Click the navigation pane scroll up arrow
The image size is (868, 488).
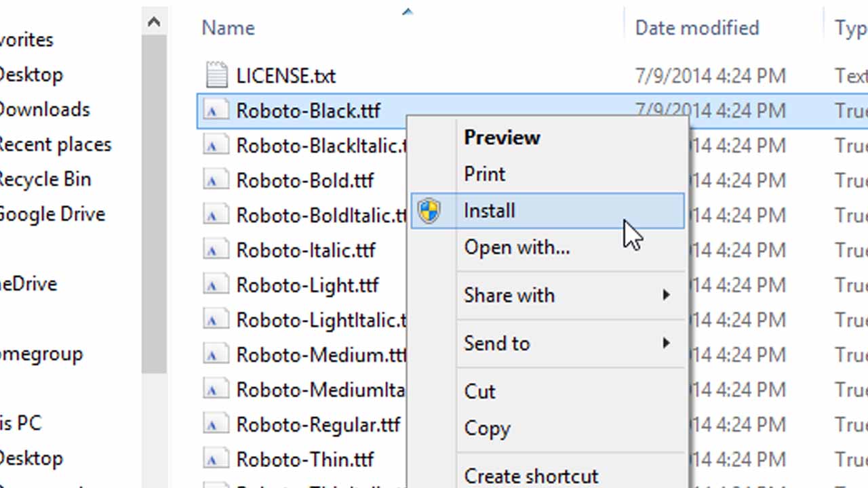154,22
